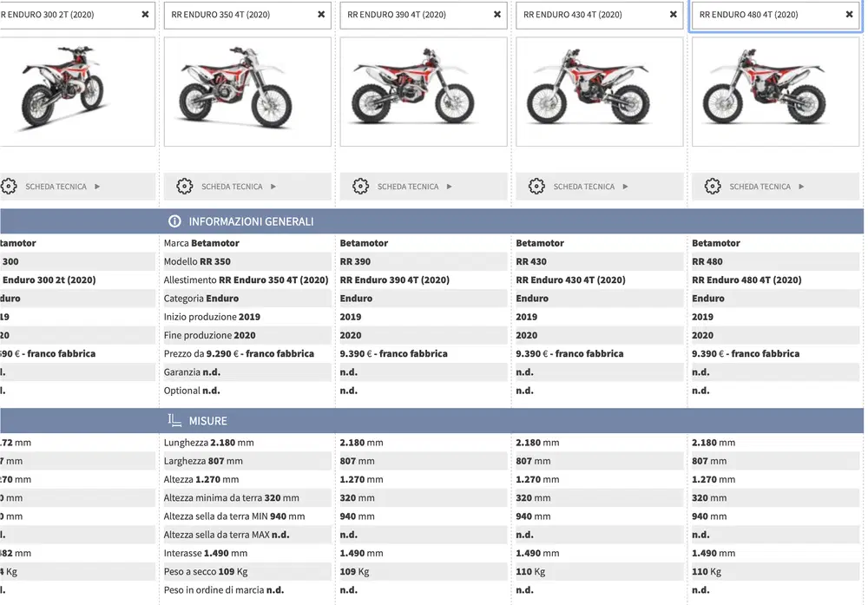Image resolution: width=868 pixels, height=605 pixels.
Task: Click gear icon for RR 350 4T scheda tecnica
Action: pos(184,186)
